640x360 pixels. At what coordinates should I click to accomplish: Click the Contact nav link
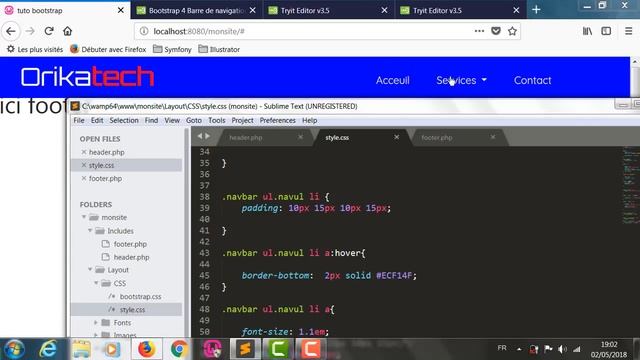[x=532, y=80]
